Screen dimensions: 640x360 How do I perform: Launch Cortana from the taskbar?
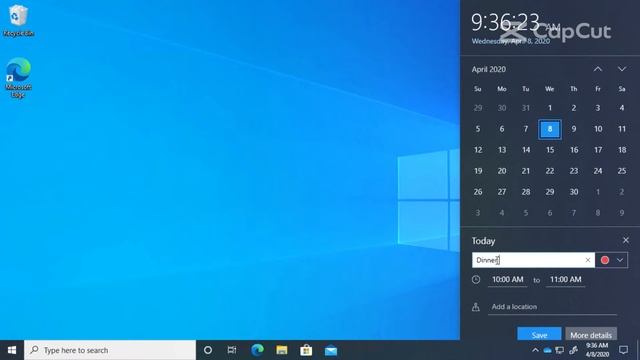(208, 350)
